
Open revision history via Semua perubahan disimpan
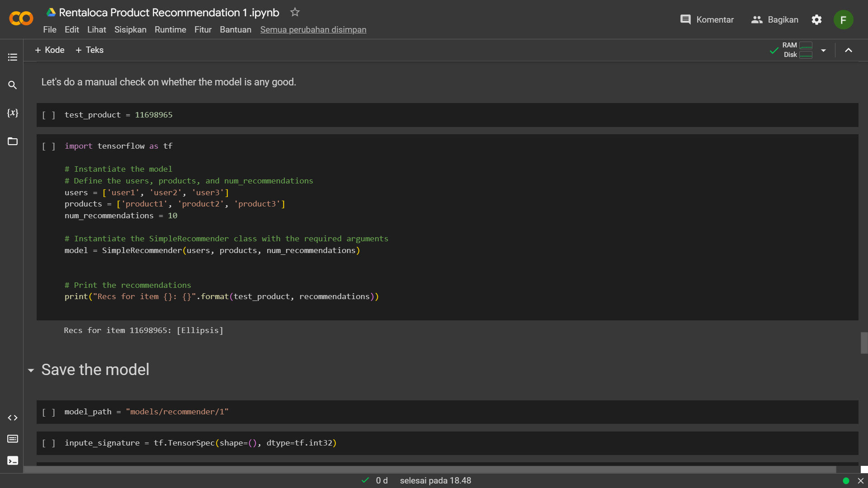click(313, 29)
